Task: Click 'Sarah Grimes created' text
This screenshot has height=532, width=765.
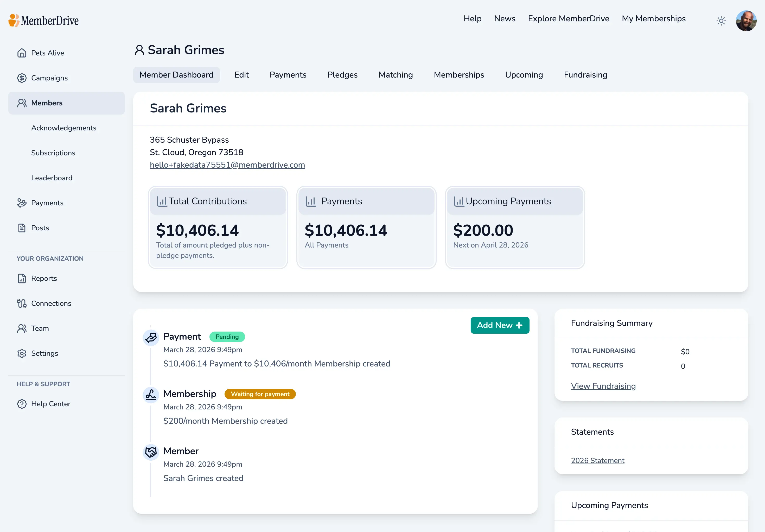Action: [x=203, y=478]
